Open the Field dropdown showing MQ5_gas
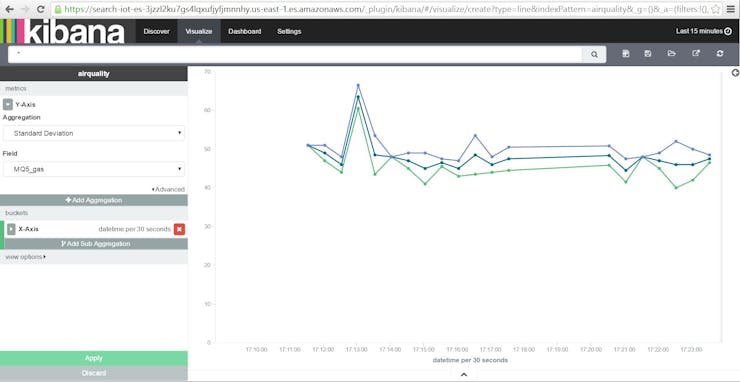This screenshot has width=740, height=382. (x=94, y=169)
